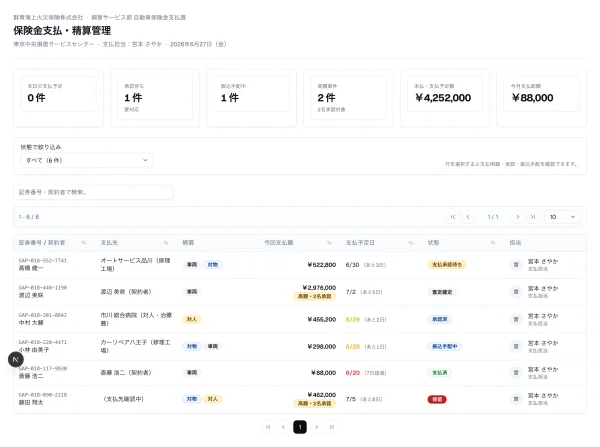Click the オートサービス品川 payee cell
The width and height of the screenshot is (600, 447).
point(135,265)
